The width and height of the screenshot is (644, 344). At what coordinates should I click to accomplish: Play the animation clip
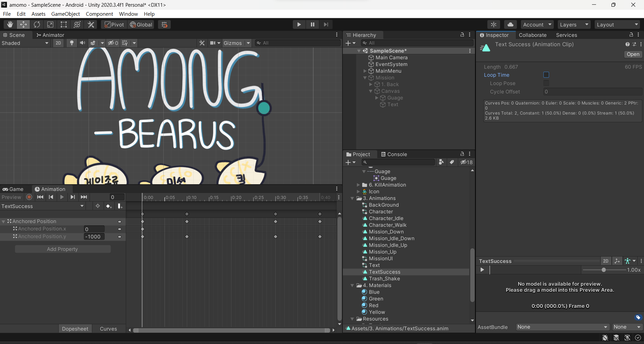(x=62, y=197)
